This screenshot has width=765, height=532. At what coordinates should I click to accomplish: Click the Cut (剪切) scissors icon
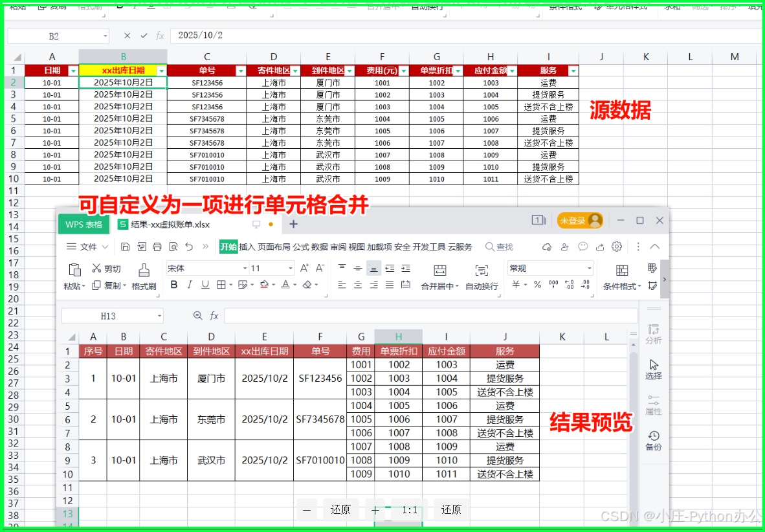point(97,269)
